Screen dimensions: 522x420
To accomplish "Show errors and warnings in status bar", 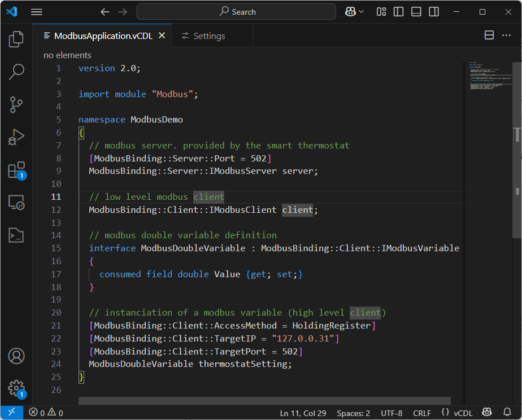I will point(46,413).
